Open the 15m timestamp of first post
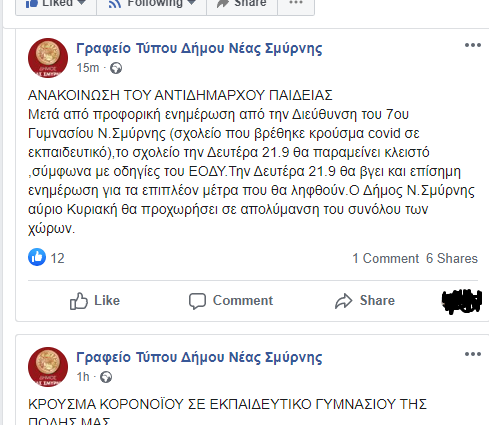Viewport: 489px width, 425px height. click(88, 68)
